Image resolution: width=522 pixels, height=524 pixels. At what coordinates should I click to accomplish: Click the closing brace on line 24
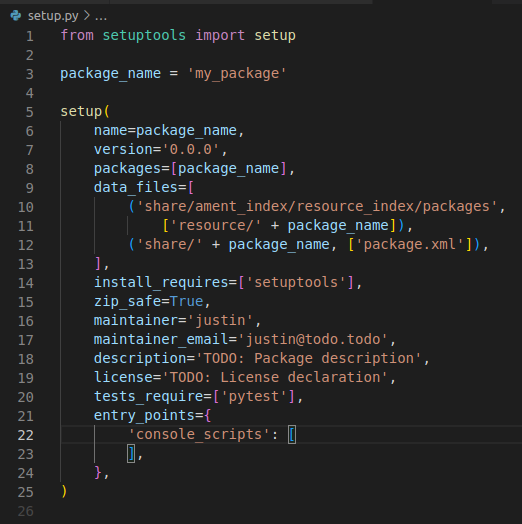click(98, 473)
